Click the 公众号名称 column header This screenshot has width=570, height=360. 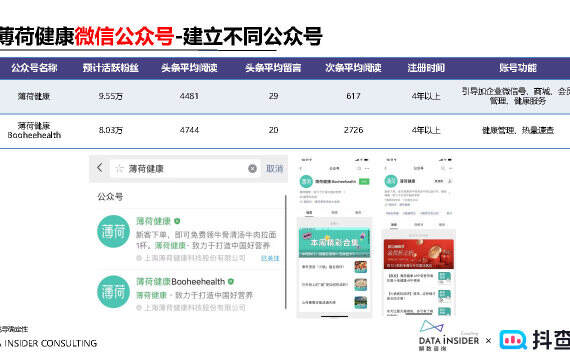point(34,68)
